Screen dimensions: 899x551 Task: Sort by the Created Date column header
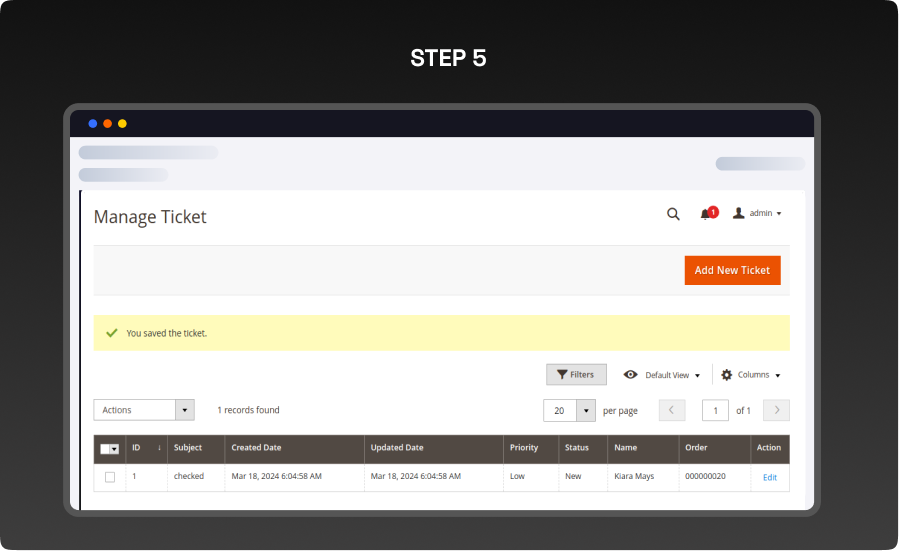[256, 448]
